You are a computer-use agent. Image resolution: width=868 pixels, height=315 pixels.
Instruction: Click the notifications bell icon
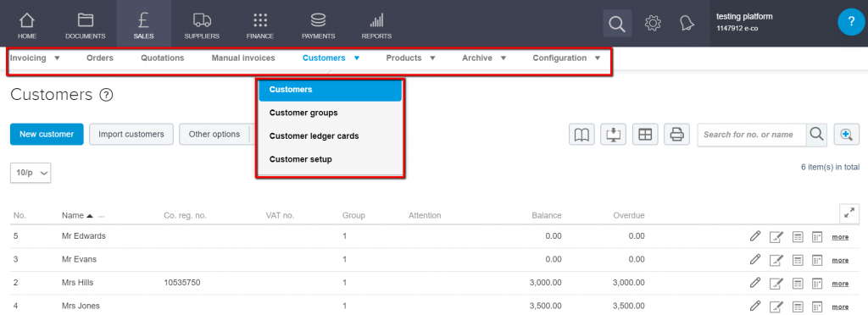(x=687, y=23)
